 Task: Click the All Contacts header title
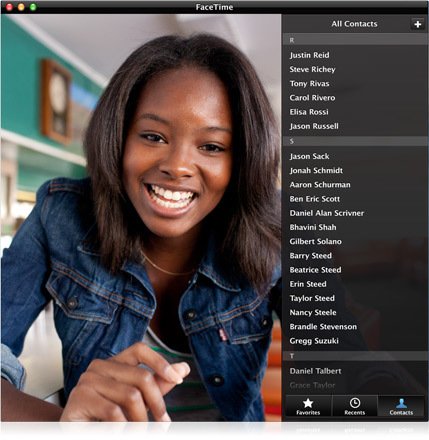[354, 24]
